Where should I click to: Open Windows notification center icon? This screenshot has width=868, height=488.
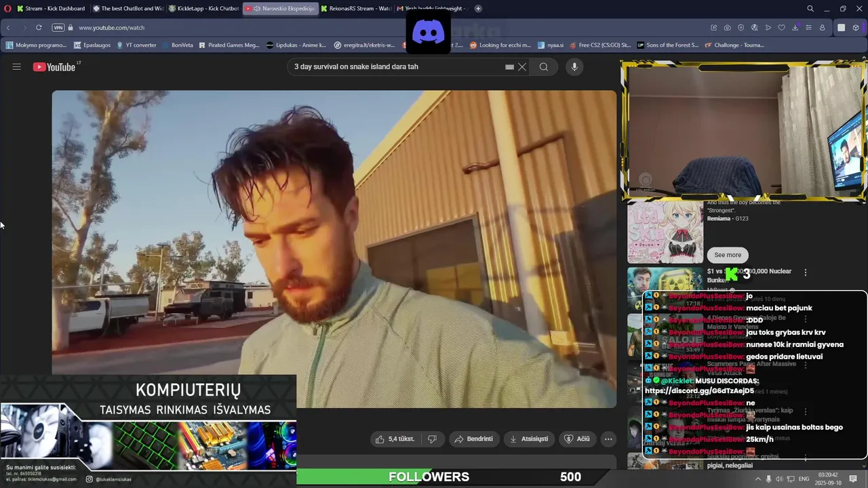853,479
